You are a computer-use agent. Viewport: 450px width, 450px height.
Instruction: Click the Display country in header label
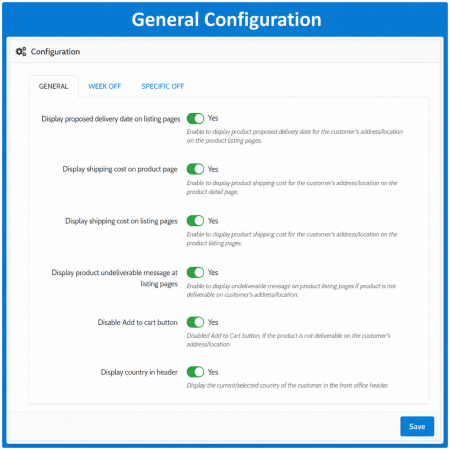tap(139, 372)
